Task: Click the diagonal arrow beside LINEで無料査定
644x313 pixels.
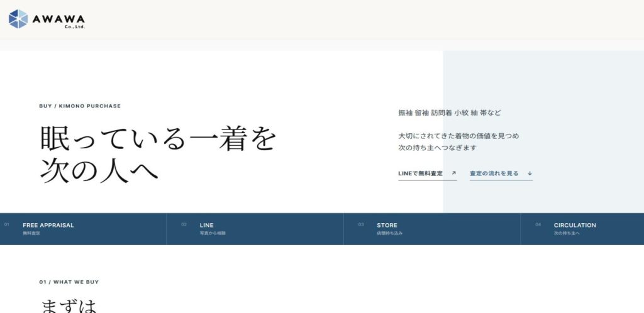Action: (453, 173)
